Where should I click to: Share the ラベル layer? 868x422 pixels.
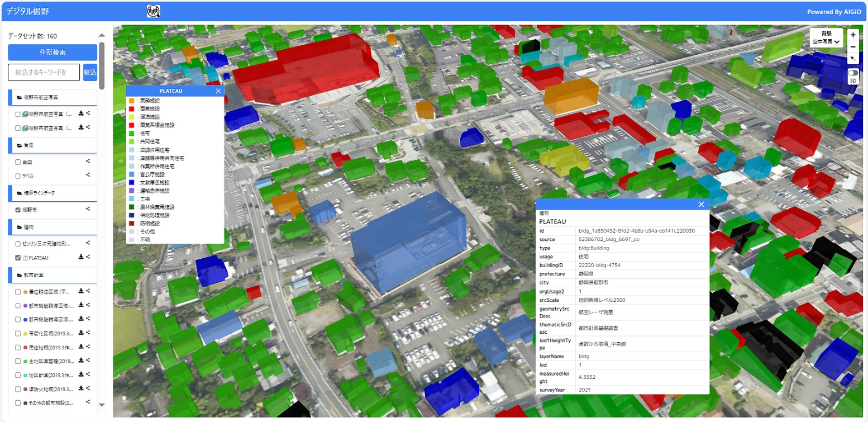[x=88, y=175]
